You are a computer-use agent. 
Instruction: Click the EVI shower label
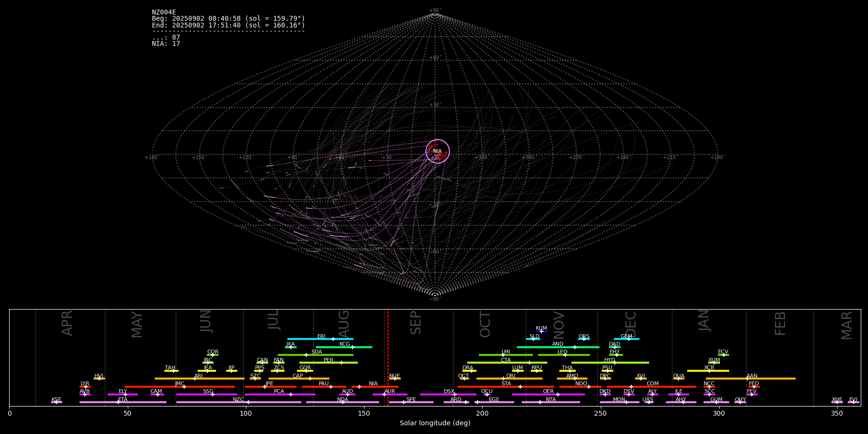point(854,400)
